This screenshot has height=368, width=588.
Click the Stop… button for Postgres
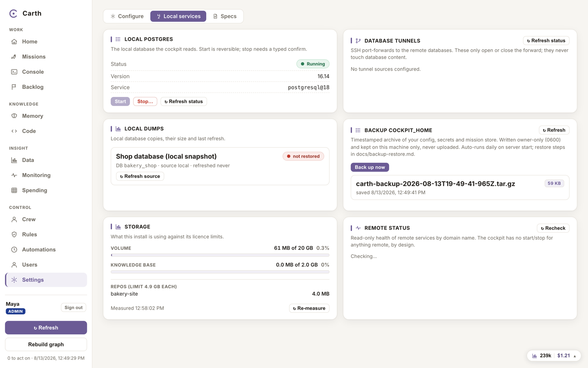pyautogui.click(x=145, y=101)
